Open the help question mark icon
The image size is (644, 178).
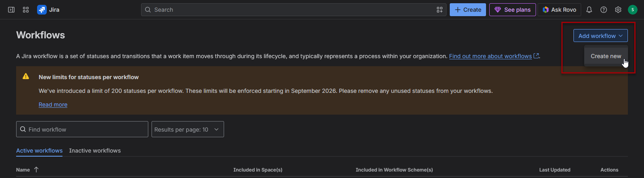pyautogui.click(x=604, y=10)
